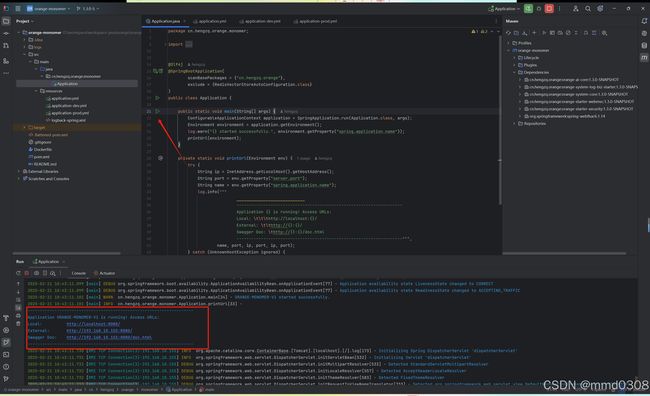This screenshot has width=650, height=396.
Task: Expand the Lifecycle node in Maven
Action: (515, 58)
